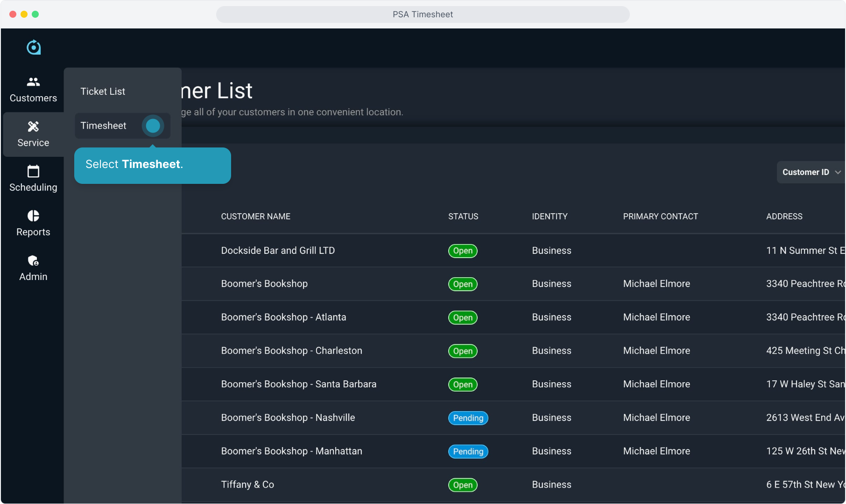
Task: Open the Reports pie chart icon
Action: click(33, 216)
